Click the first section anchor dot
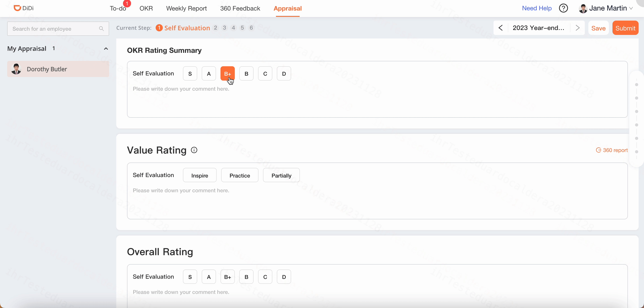Image resolution: width=644 pixels, height=308 pixels. 636,85
